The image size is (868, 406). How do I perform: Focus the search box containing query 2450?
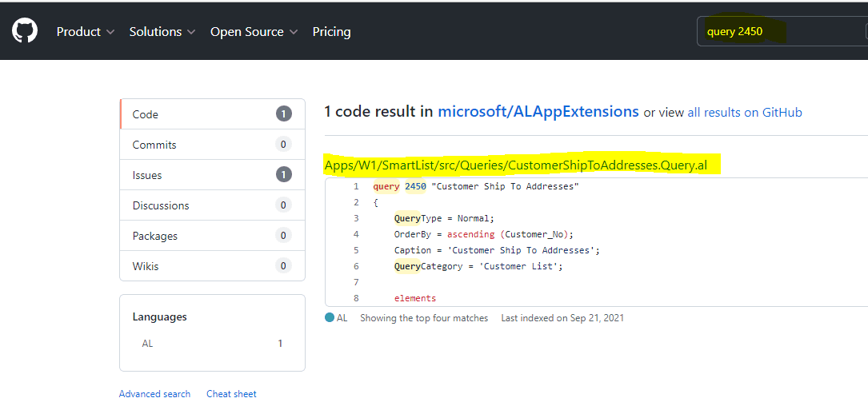click(782, 31)
